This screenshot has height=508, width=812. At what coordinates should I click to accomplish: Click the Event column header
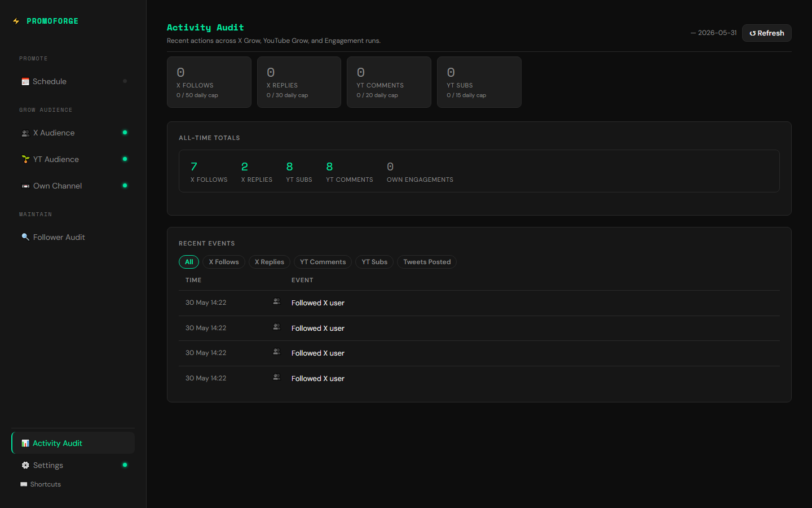pyautogui.click(x=302, y=280)
